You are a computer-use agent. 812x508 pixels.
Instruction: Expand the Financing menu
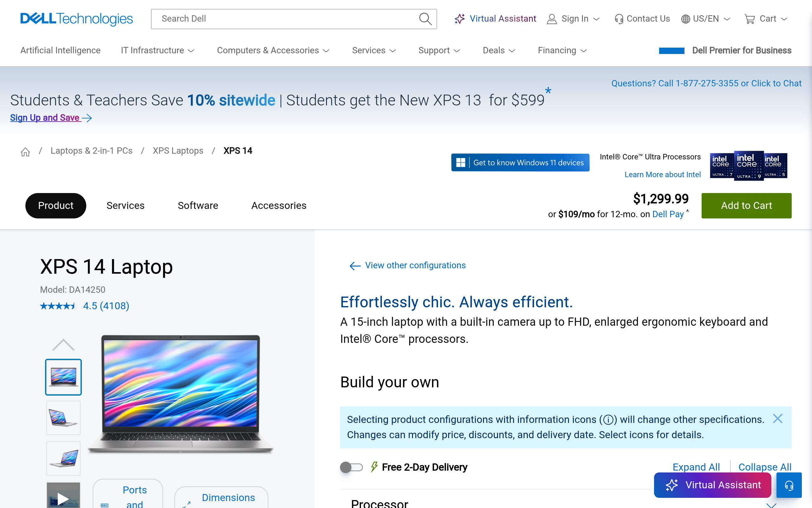[x=562, y=50]
